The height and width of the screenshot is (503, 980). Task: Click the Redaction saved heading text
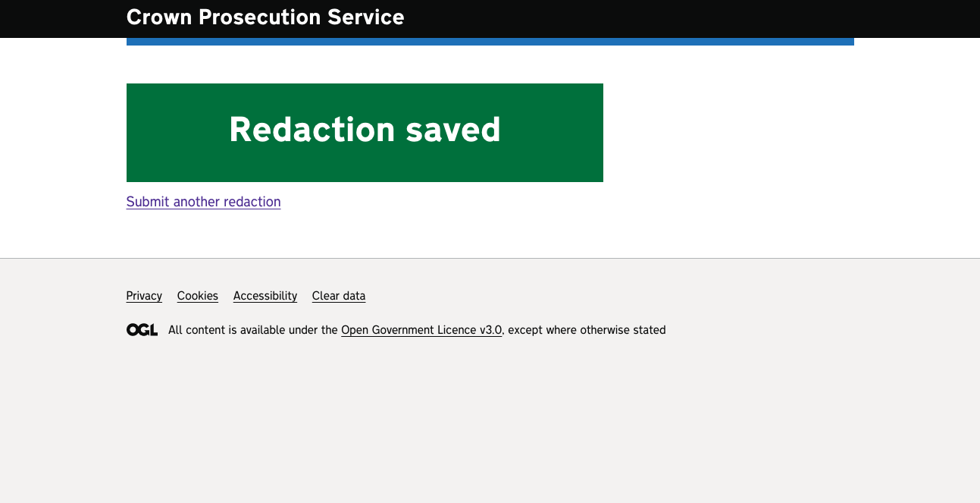click(x=365, y=130)
